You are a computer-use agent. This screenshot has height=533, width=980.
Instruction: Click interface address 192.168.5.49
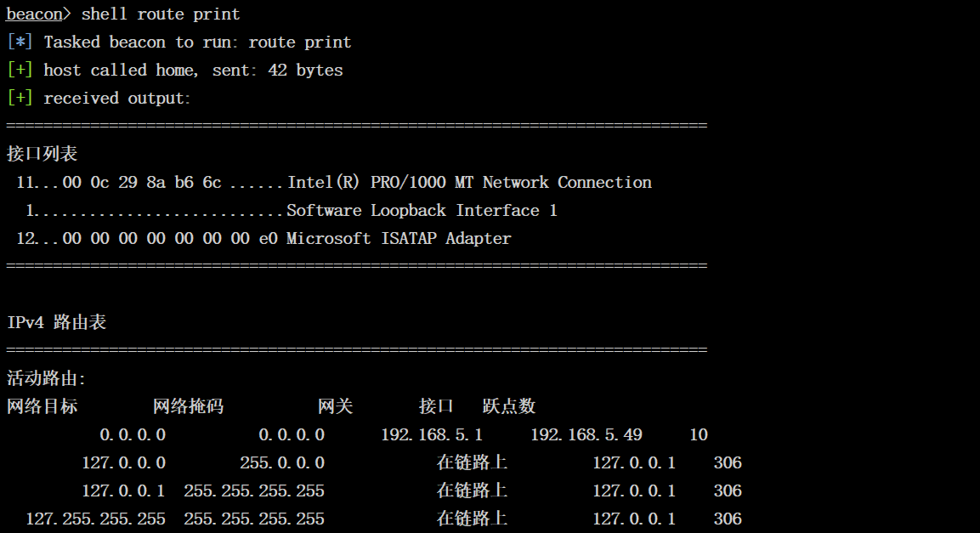coord(586,435)
